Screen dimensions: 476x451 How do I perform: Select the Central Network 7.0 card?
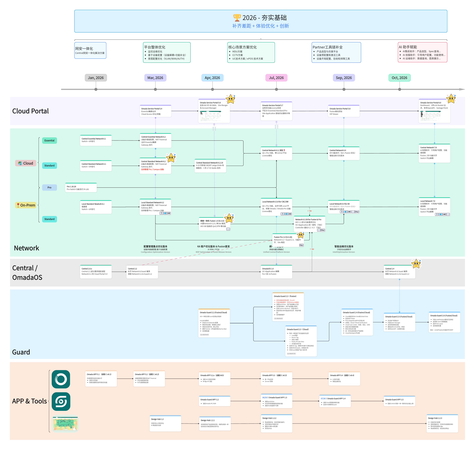(434, 153)
